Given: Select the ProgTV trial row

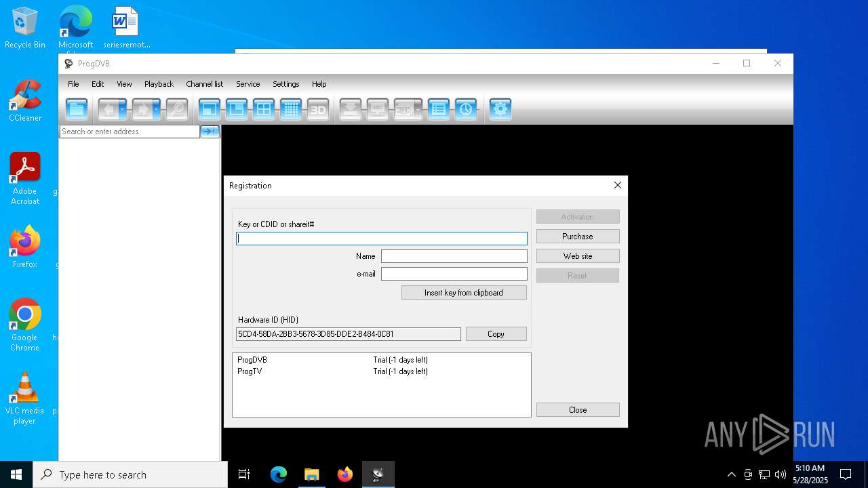Looking at the screenshot, I should tap(382, 371).
